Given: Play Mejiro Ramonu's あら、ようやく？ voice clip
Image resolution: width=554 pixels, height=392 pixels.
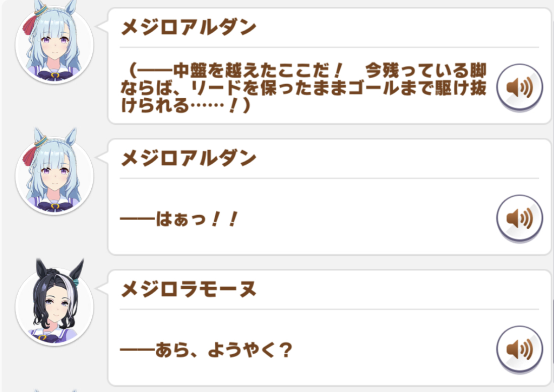Looking at the screenshot, I should tap(519, 349).
